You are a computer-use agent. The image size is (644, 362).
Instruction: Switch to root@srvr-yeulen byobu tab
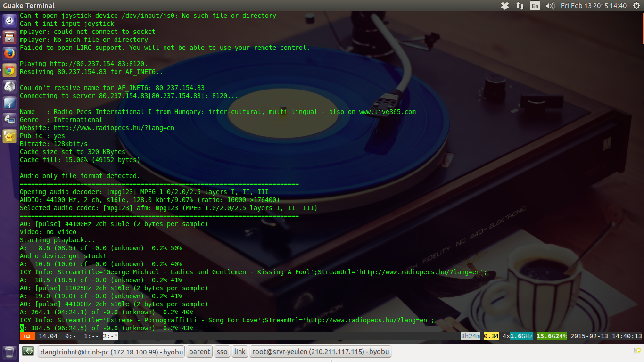321,352
